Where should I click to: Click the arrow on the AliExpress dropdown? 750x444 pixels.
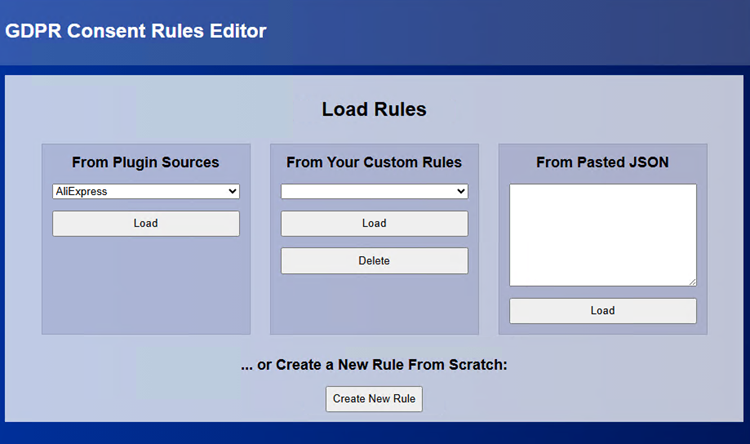232,191
